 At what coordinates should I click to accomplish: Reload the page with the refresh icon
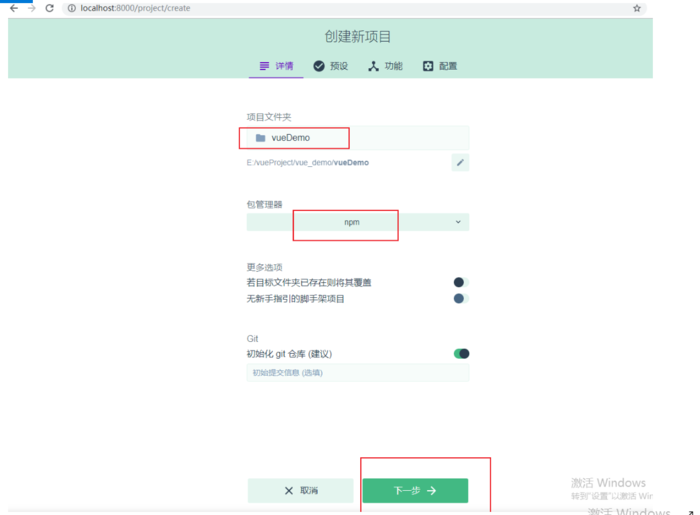click(x=50, y=8)
